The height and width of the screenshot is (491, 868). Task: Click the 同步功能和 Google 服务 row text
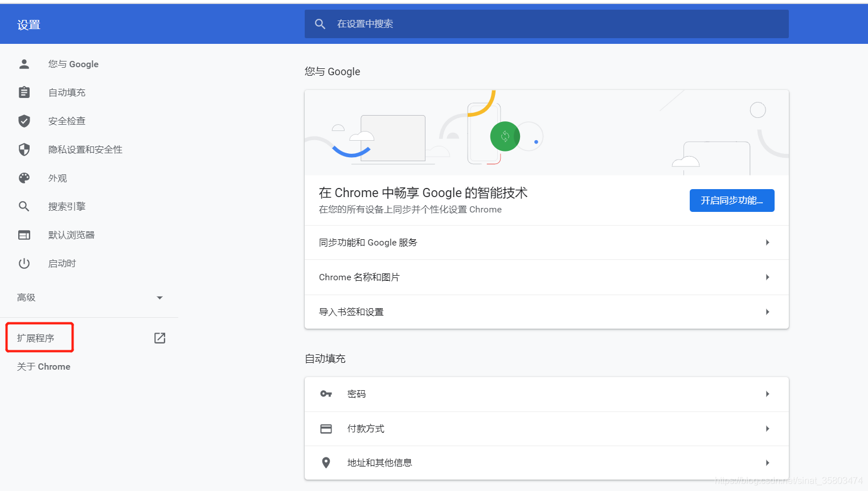pyautogui.click(x=368, y=243)
